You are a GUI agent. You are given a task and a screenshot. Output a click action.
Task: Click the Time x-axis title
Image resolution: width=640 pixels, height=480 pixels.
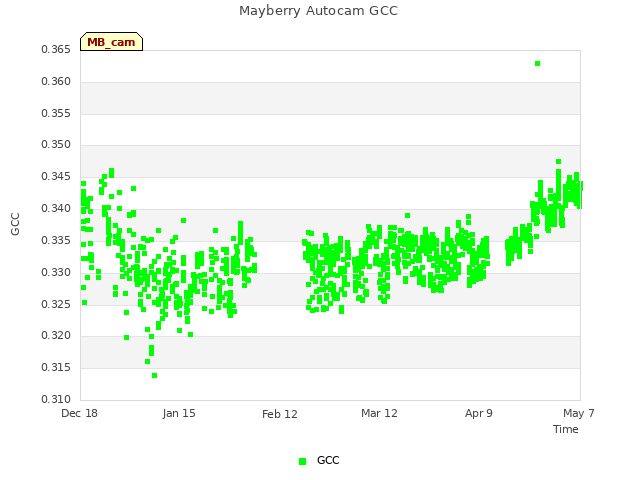point(566,429)
